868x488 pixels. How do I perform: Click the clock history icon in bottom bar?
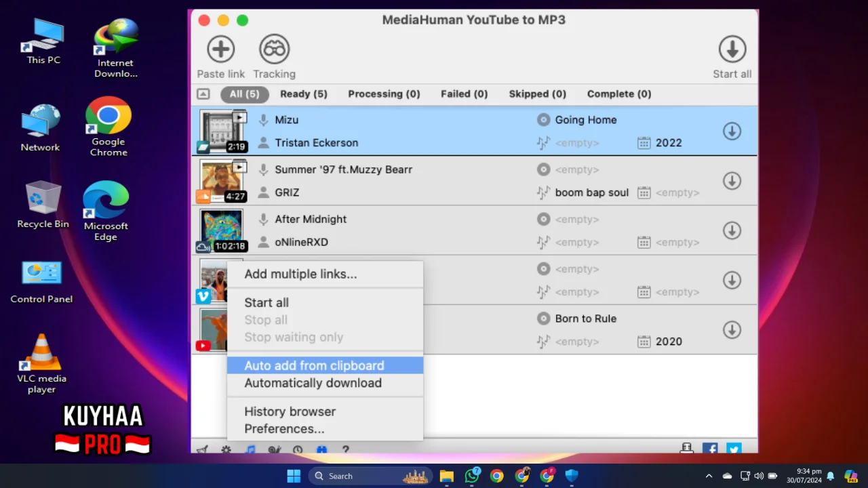click(298, 449)
